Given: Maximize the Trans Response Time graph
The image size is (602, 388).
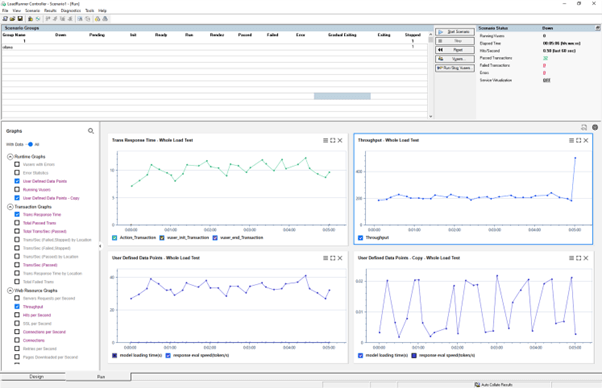Looking at the screenshot, I should tap(333, 140).
